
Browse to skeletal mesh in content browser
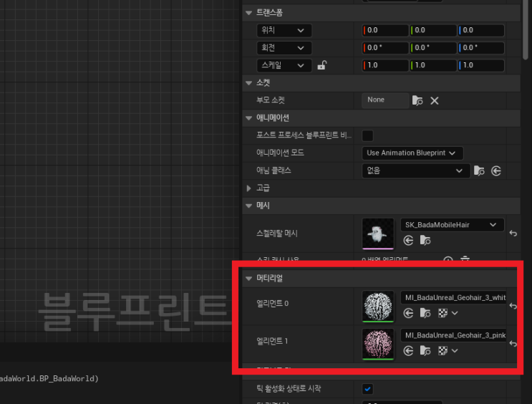pos(425,241)
